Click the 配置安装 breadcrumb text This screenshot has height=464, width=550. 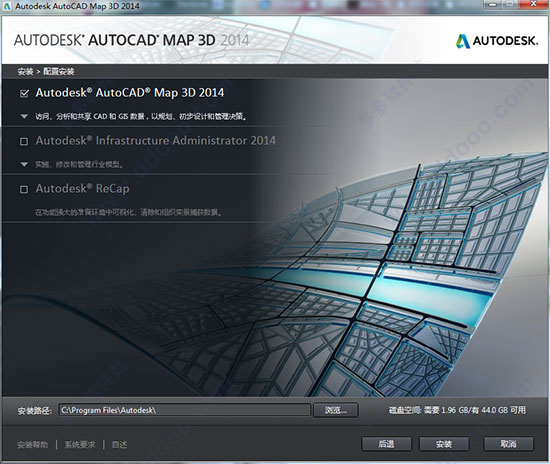click(59, 72)
